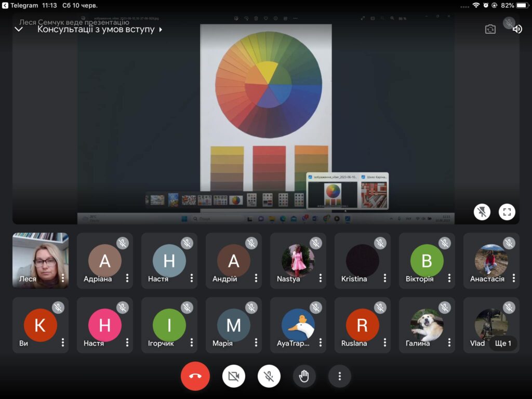Enter fullscreen for the presentation
The width and height of the screenshot is (532, 399).
(507, 212)
